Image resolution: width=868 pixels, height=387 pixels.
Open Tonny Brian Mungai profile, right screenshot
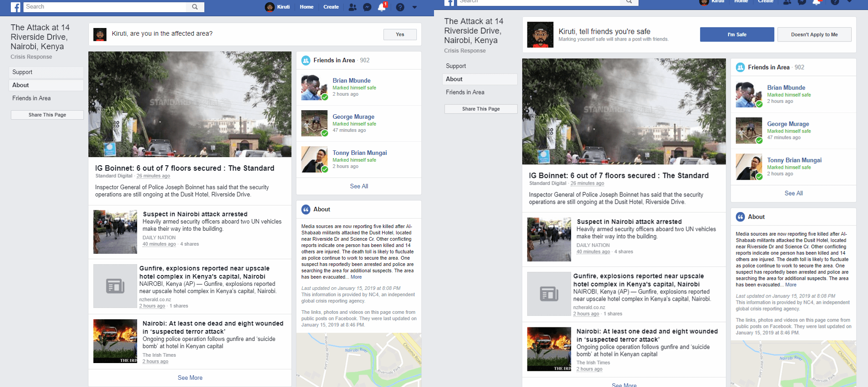[x=794, y=160]
